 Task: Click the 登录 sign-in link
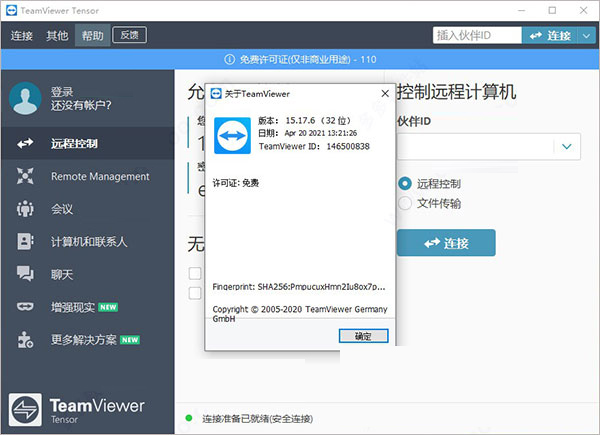click(62, 92)
